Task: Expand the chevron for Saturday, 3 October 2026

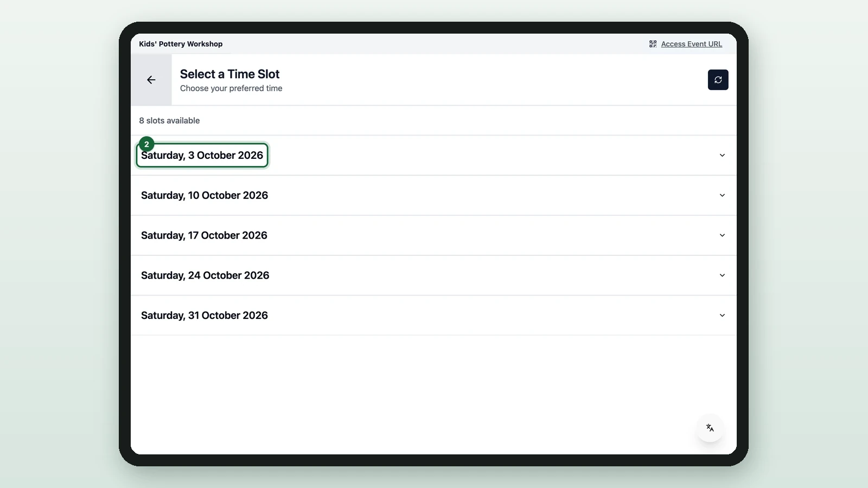Action: point(722,155)
